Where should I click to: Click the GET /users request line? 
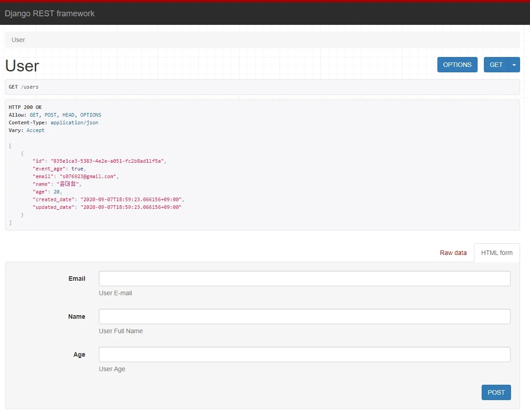point(23,87)
